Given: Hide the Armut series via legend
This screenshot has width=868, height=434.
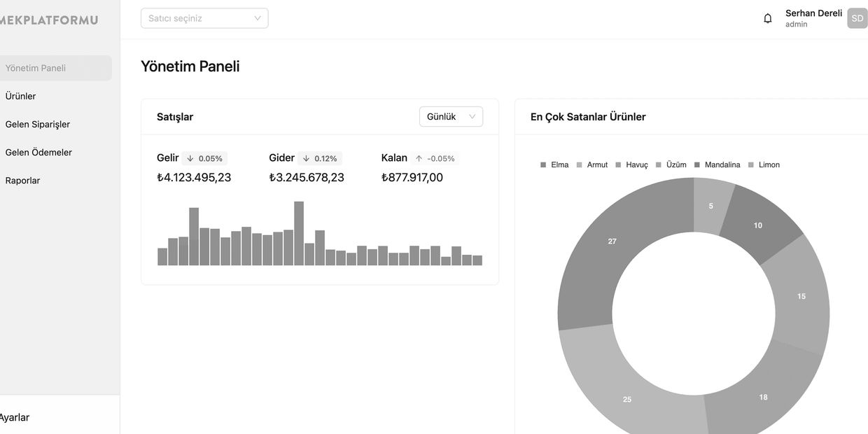Looking at the screenshot, I should click(591, 165).
